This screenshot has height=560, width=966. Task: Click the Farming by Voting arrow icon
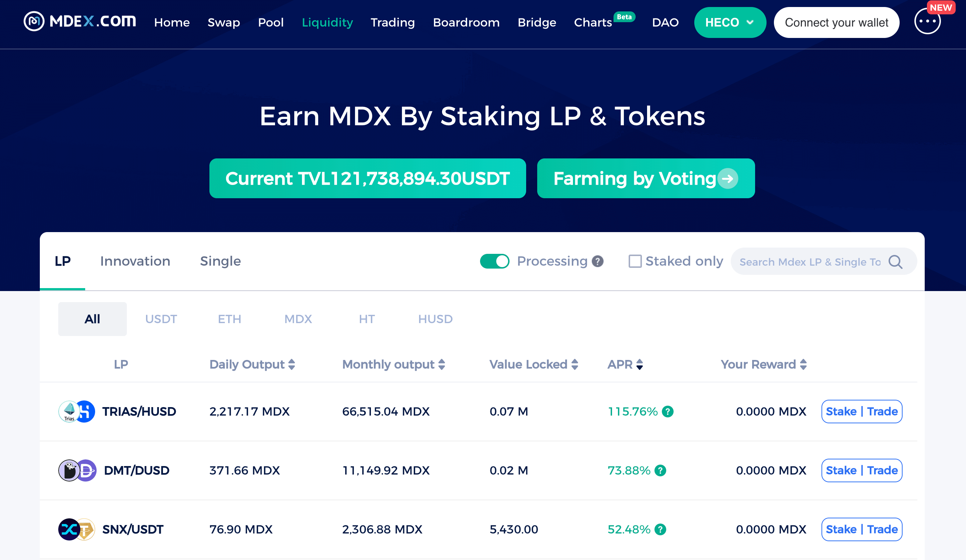pyautogui.click(x=727, y=178)
